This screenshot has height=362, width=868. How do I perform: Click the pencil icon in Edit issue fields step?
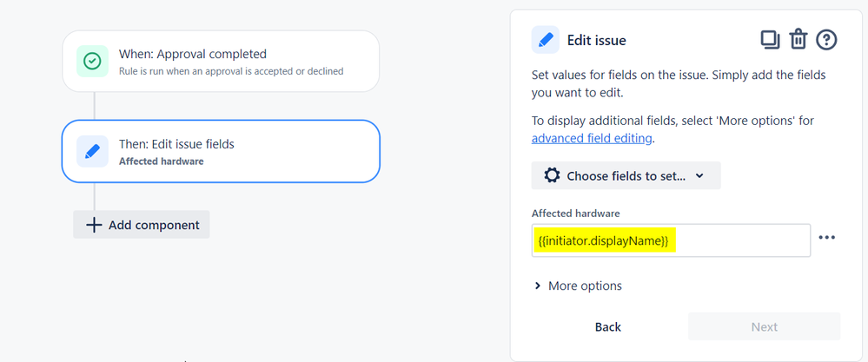[x=91, y=151]
